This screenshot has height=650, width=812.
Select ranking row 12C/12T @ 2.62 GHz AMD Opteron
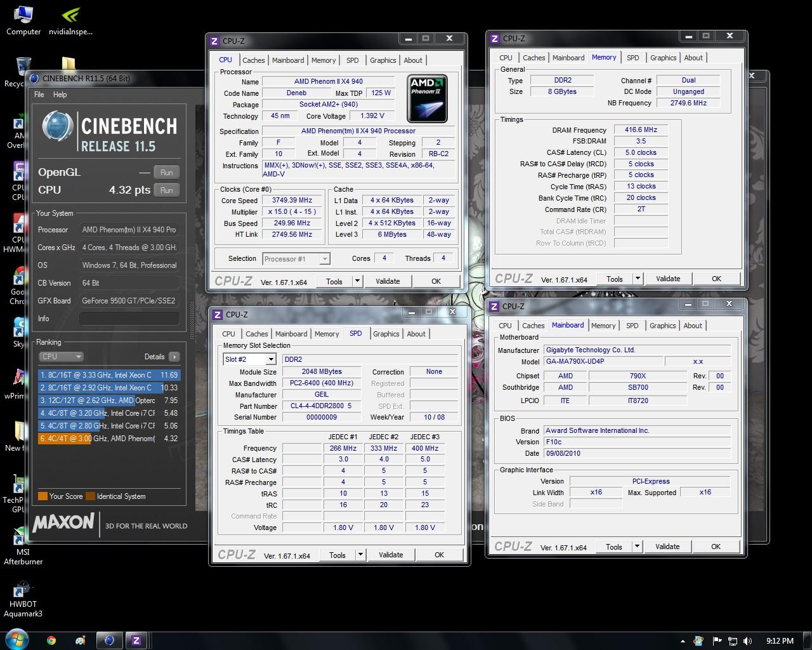tap(109, 401)
